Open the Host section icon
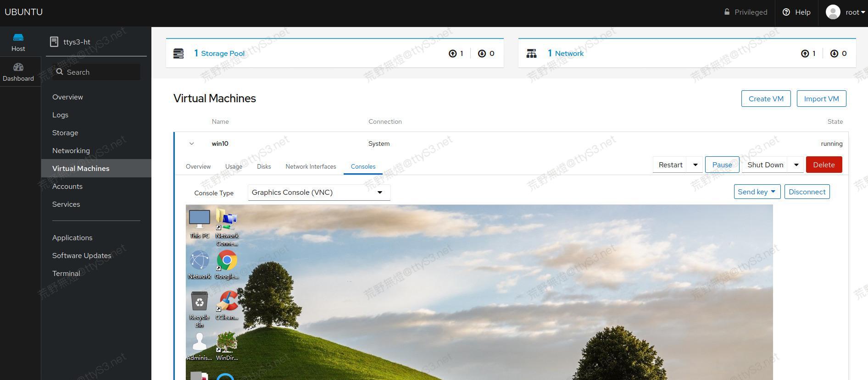 (18, 37)
